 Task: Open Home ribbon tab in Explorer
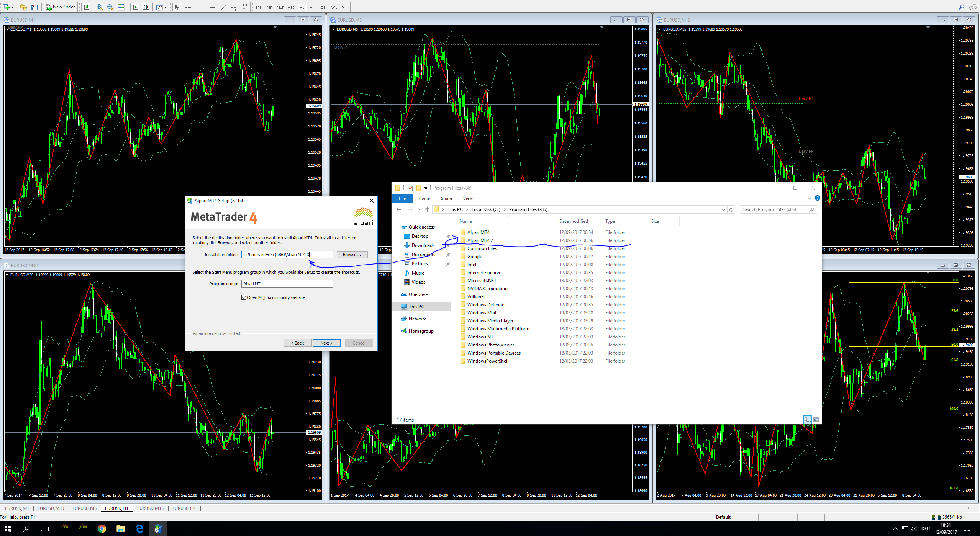point(424,198)
